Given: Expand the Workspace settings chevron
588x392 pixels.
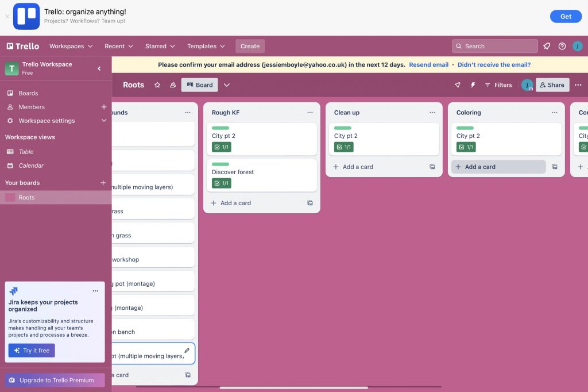Looking at the screenshot, I should coord(104,121).
